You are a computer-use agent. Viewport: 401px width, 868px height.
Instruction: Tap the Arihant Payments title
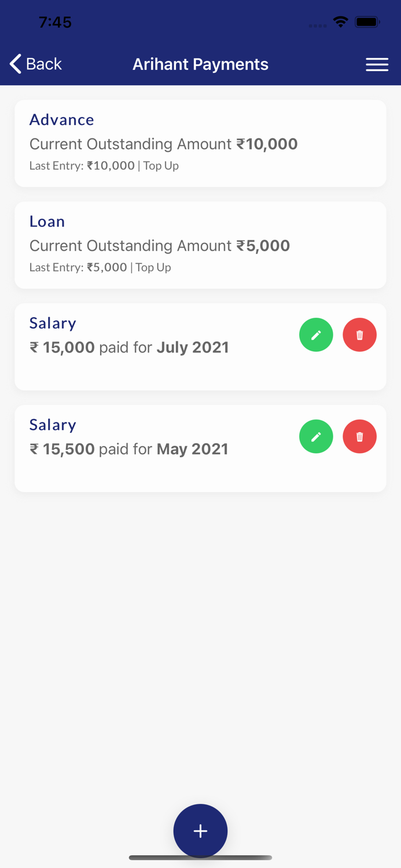pyautogui.click(x=200, y=64)
